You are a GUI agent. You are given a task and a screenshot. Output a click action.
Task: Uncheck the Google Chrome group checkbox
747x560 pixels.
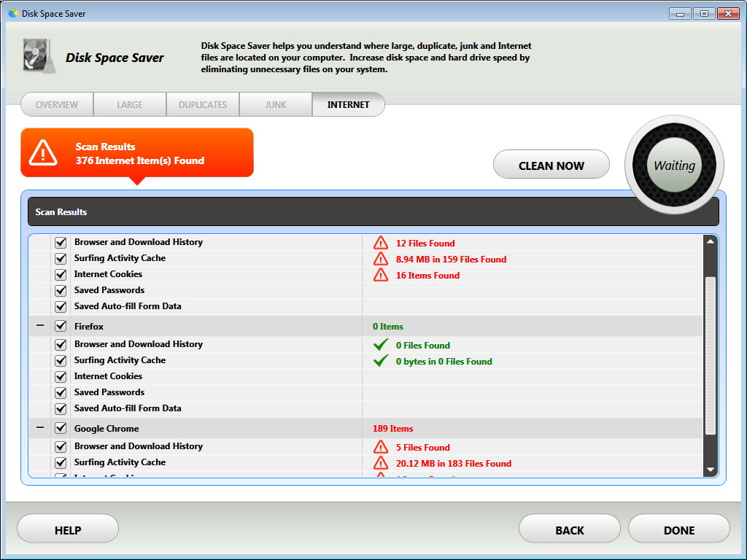(61, 429)
